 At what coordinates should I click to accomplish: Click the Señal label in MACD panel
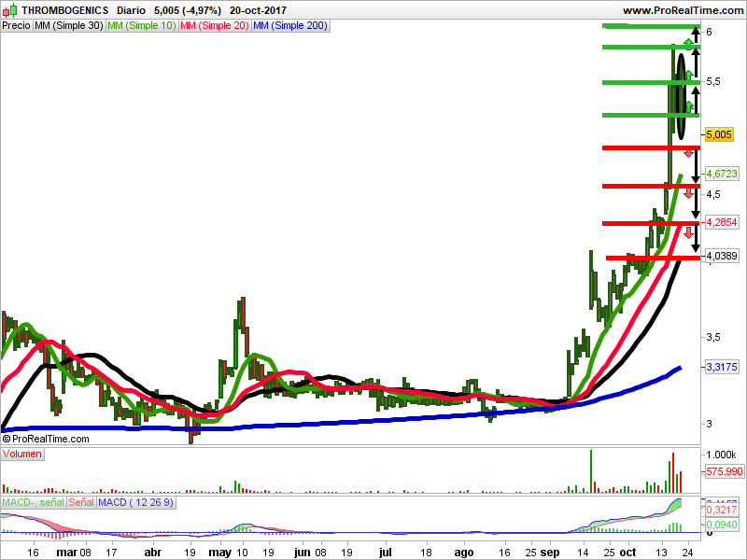click(x=81, y=502)
